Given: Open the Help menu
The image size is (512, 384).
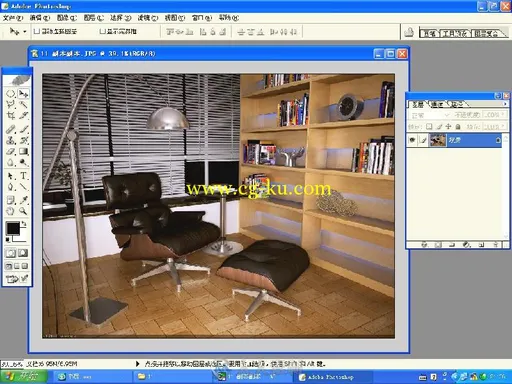Looking at the screenshot, I should [229, 18].
